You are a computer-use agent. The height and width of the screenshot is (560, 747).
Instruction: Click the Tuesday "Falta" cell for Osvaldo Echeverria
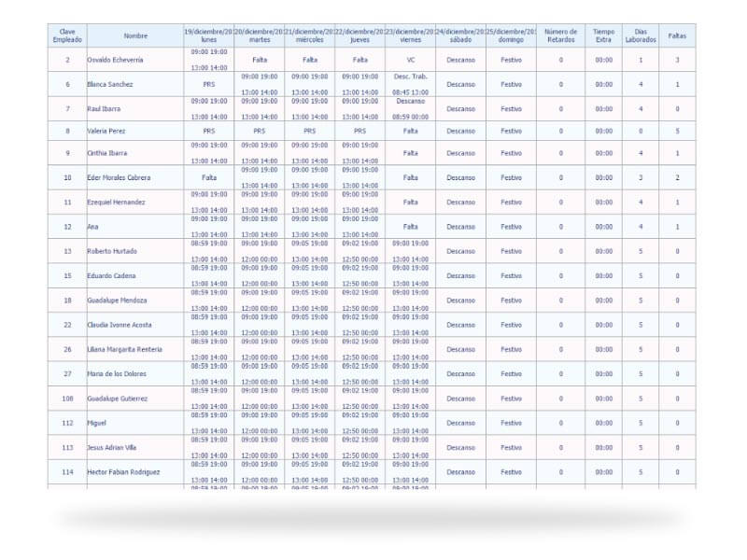(260, 60)
